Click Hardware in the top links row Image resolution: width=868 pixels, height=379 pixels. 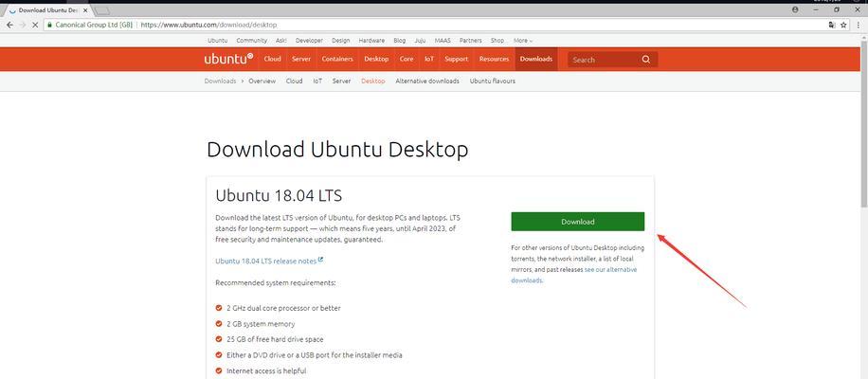coord(371,41)
